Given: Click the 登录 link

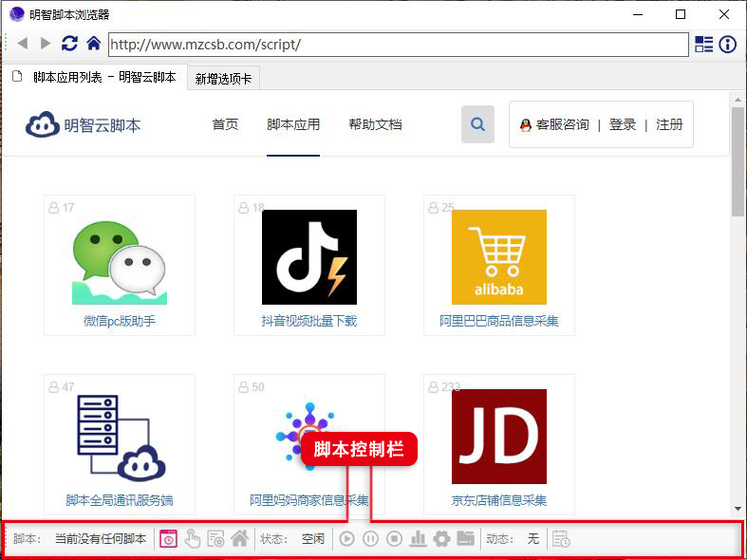Looking at the screenshot, I should [x=622, y=124].
